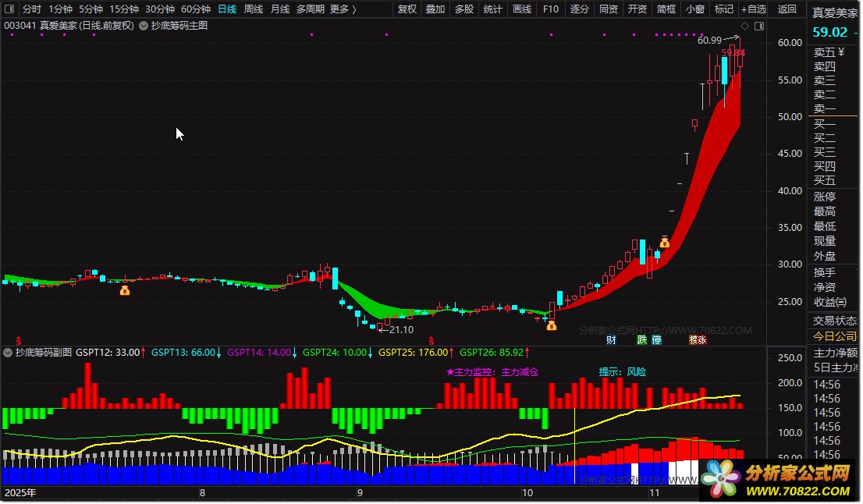This screenshot has height=504, width=863.
Task: Click the red dollar marker at chart's left
Action: [x=18, y=341]
